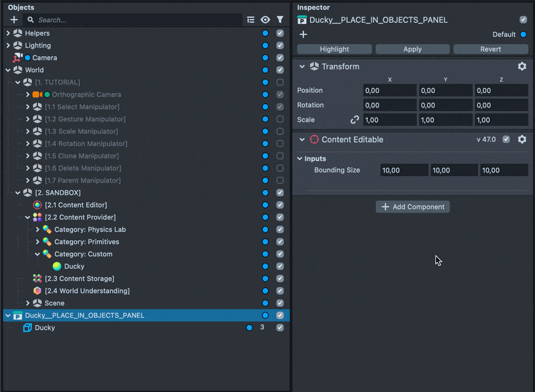The image size is (535, 392).
Task: Click the Add Component button
Action: (x=413, y=207)
